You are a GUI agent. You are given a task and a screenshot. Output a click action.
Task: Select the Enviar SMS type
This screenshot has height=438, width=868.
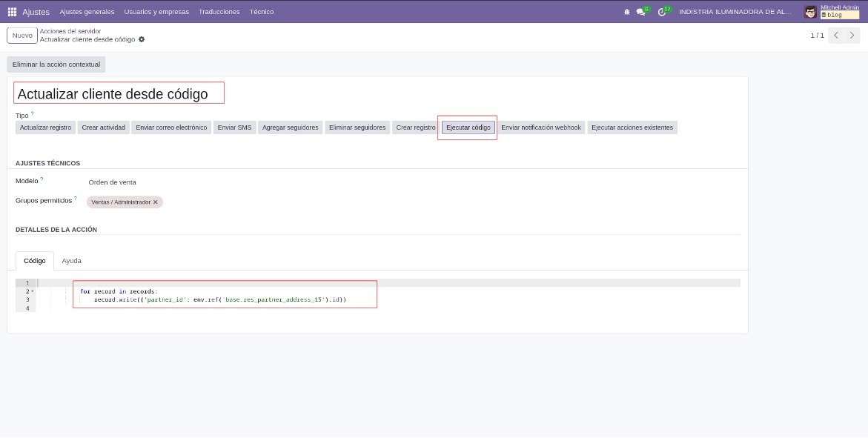click(234, 127)
